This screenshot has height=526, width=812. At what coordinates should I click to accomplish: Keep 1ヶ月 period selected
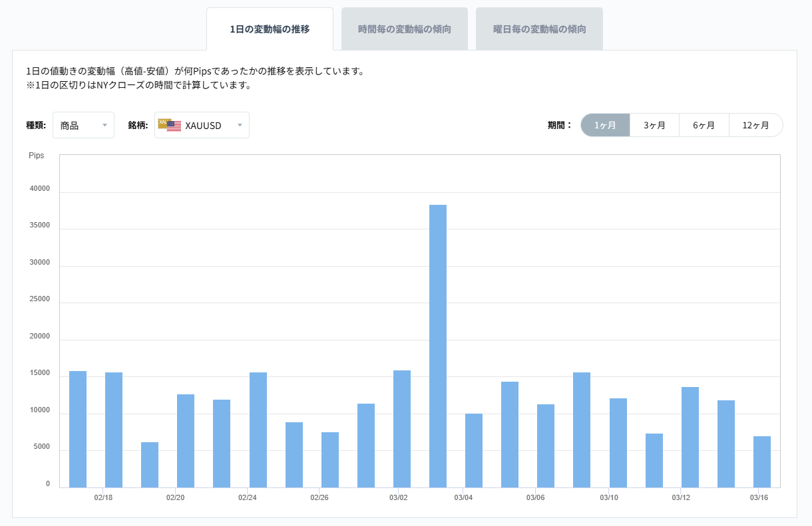pyautogui.click(x=605, y=125)
